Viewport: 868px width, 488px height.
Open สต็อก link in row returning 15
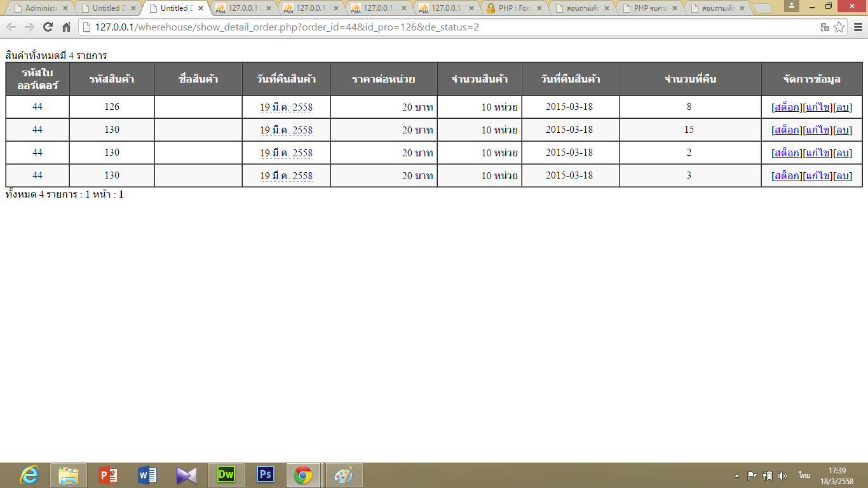[x=787, y=130]
